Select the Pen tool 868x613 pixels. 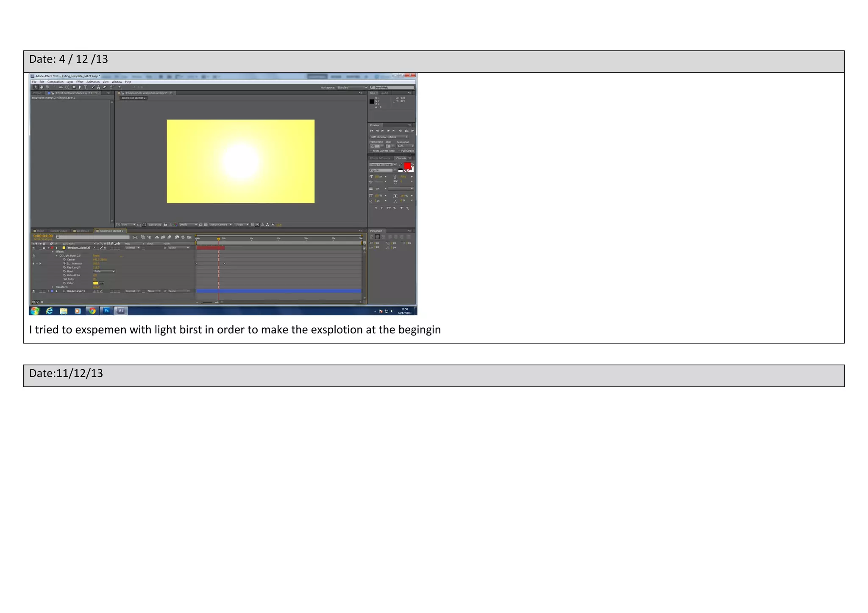(80, 87)
